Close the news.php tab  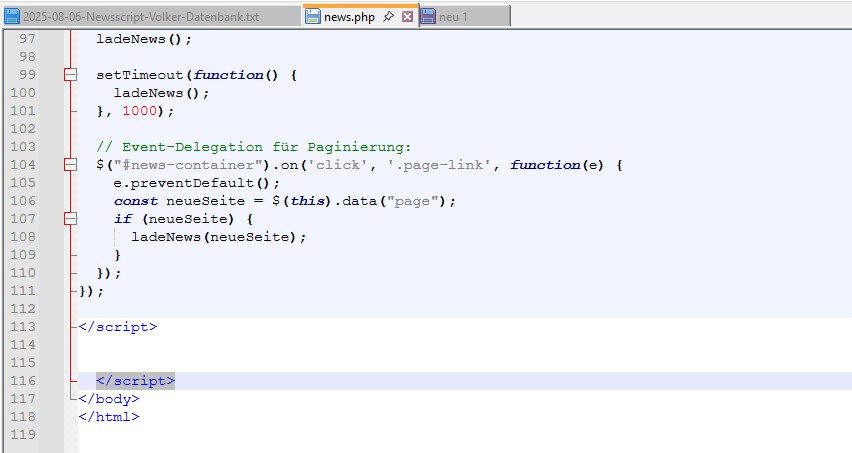point(407,17)
